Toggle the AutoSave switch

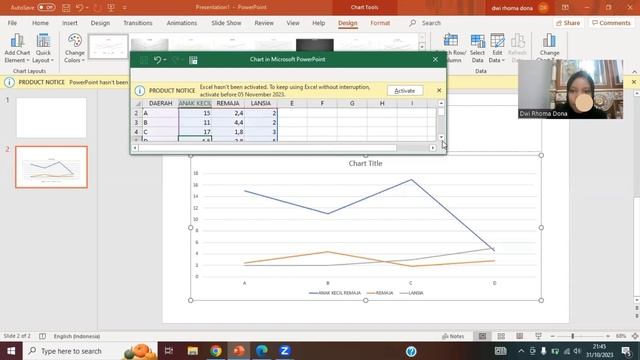[46, 7]
